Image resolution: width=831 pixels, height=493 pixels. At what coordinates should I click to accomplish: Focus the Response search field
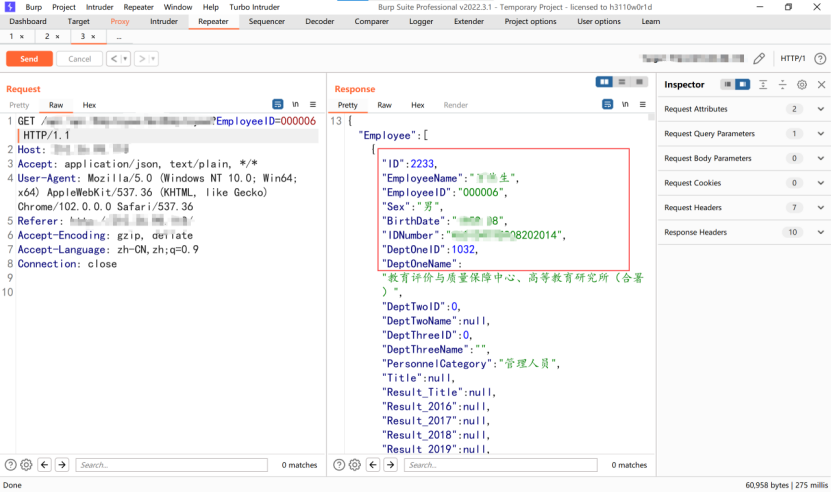501,465
